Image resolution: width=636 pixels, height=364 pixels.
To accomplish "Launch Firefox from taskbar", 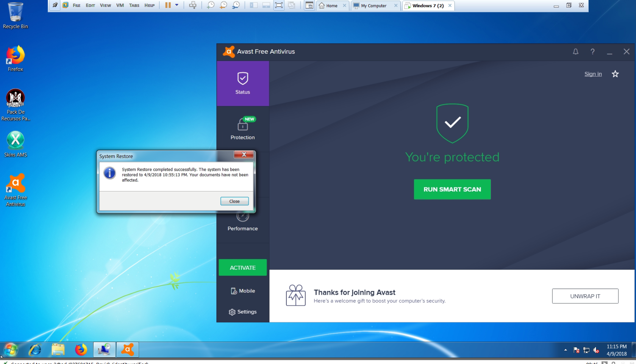I will [81, 350].
